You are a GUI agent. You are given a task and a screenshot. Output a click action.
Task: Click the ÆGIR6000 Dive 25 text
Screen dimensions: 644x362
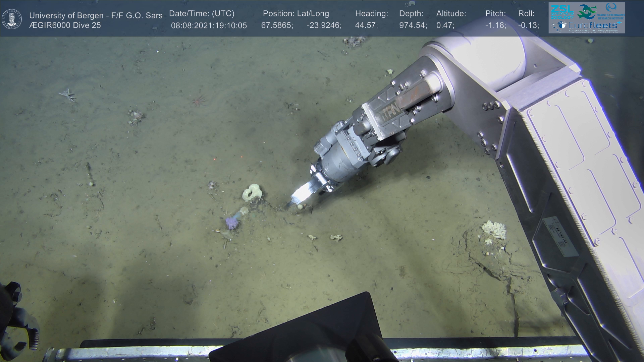coord(65,25)
